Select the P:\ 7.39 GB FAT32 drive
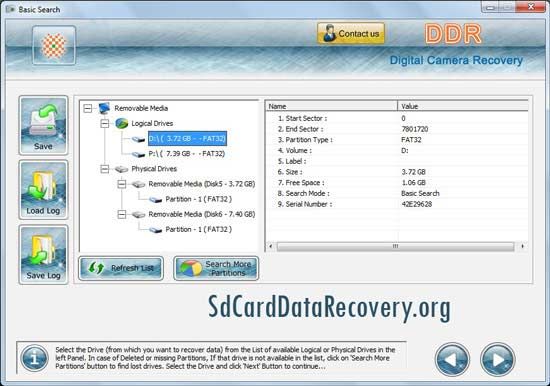550x386 pixels. coord(187,154)
